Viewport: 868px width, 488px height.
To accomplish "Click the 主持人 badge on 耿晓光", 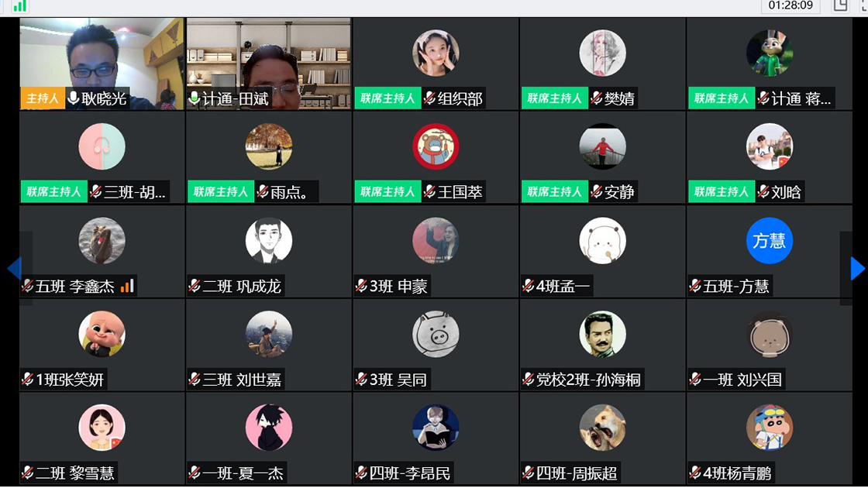I will click(43, 98).
